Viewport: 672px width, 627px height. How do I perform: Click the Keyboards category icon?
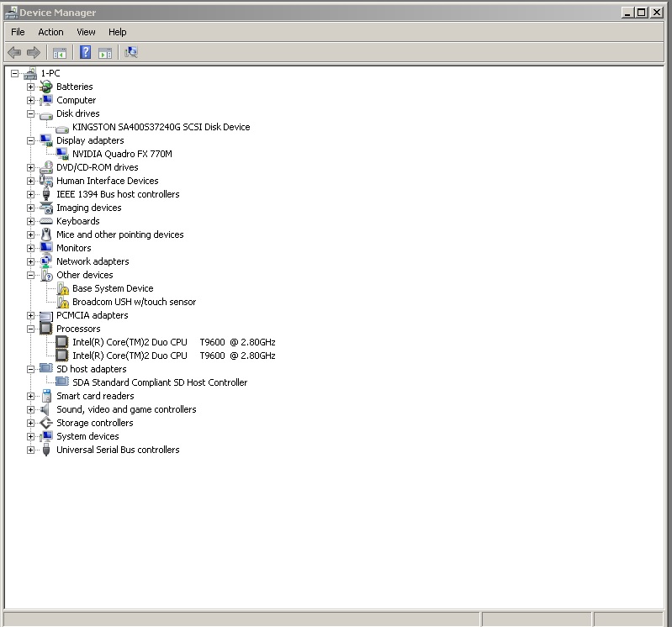(46, 221)
